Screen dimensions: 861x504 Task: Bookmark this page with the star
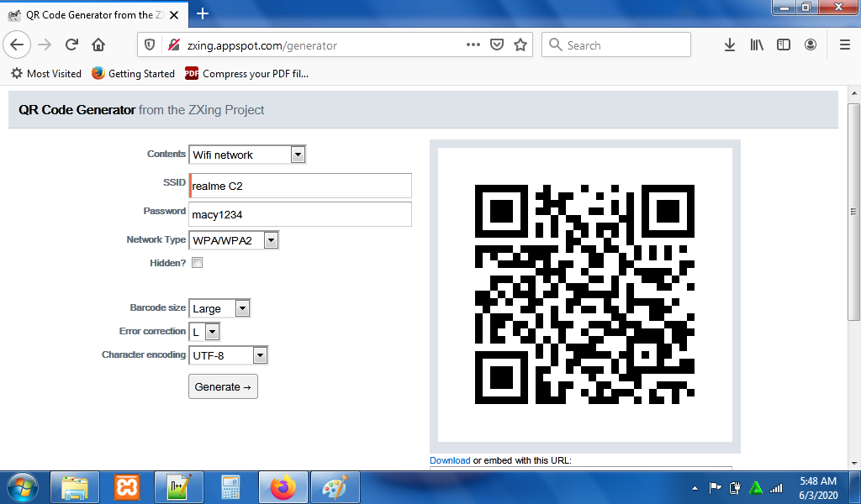[522, 45]
